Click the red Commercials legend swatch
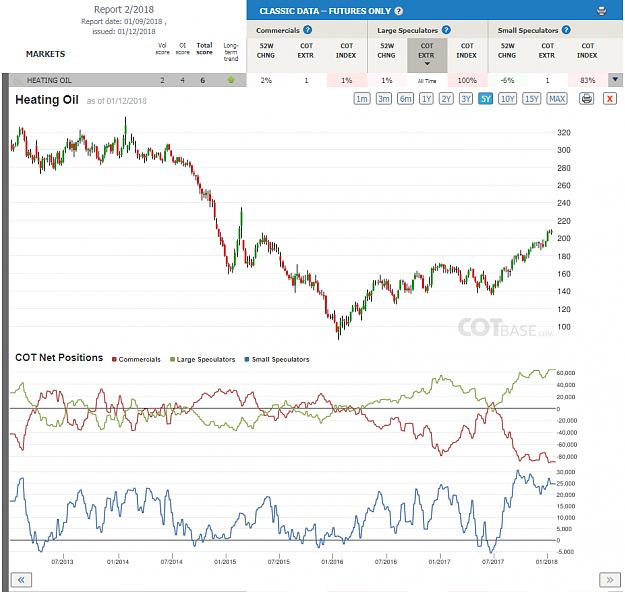 [114, 359]
